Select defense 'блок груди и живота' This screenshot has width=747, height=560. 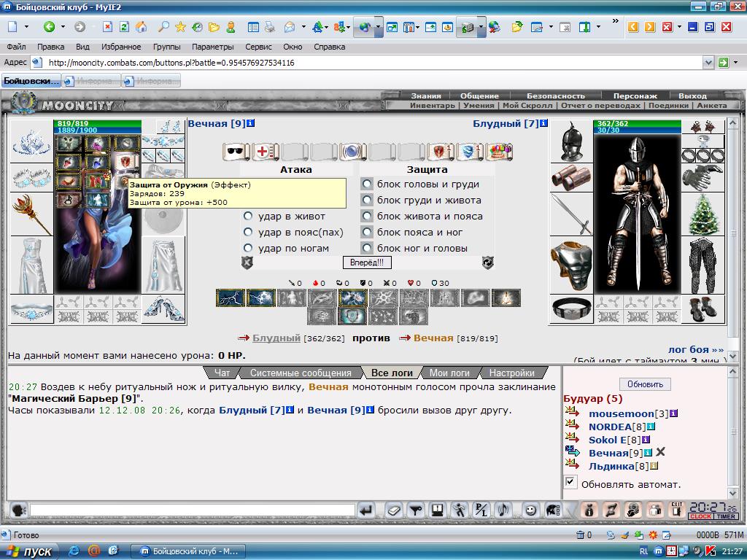366,200
